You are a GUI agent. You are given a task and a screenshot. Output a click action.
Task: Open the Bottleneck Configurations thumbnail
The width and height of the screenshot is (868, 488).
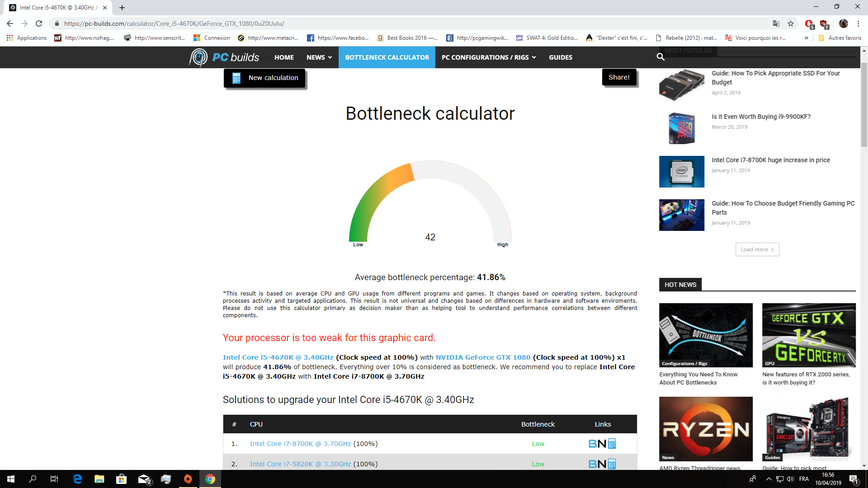[706, 335]
